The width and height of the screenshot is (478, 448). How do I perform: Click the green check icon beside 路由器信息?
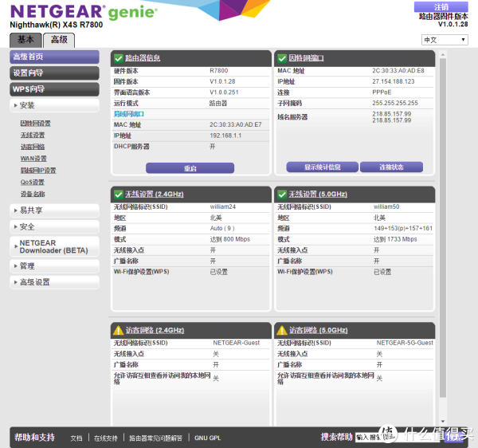118,58
